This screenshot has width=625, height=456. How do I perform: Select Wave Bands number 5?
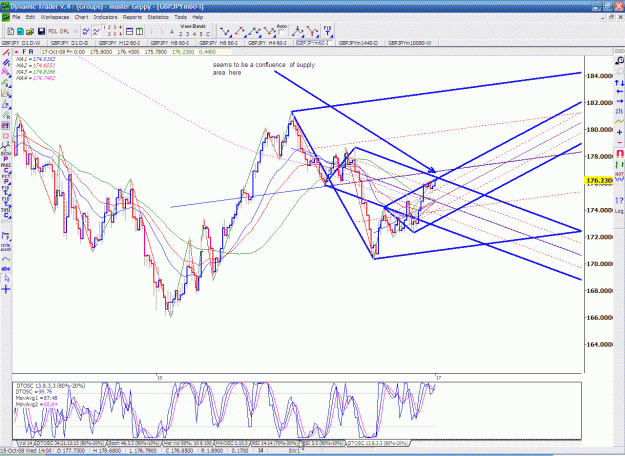[x=201, y=34]
